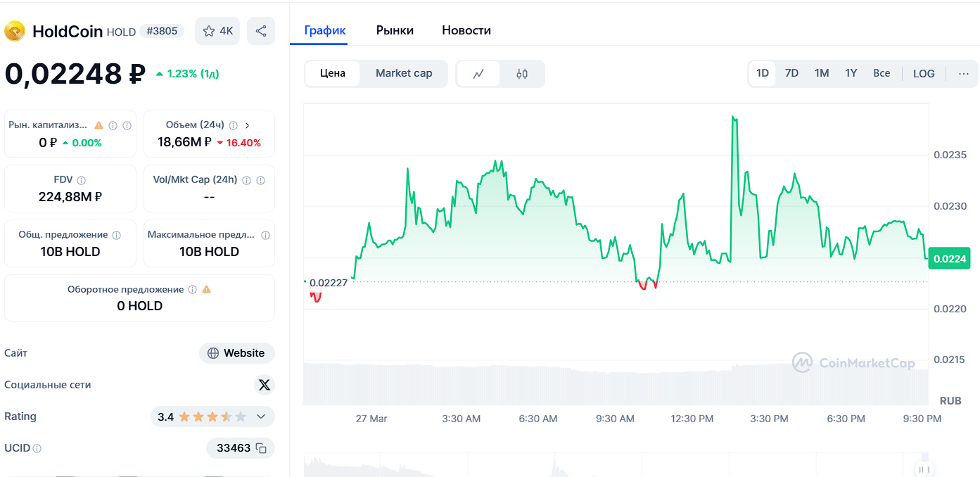Open the Новости tab

(466, 30)
